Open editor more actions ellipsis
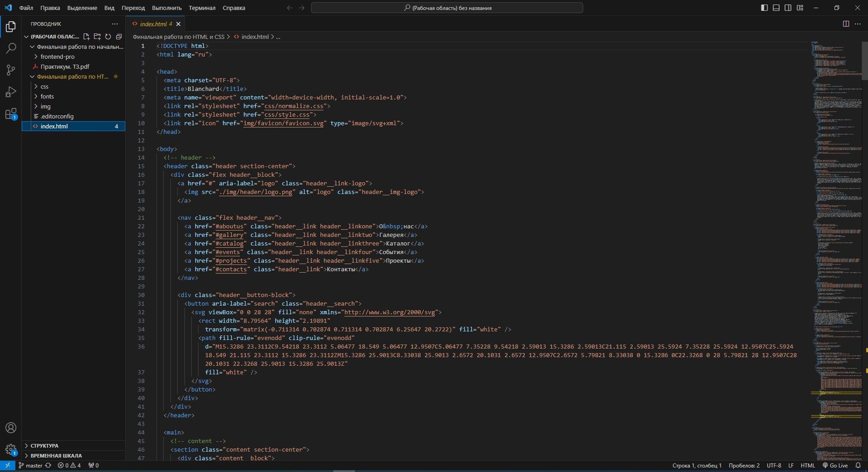Image resolution: width=868 pixels, height=472 pixels. [x=858, y=24]
